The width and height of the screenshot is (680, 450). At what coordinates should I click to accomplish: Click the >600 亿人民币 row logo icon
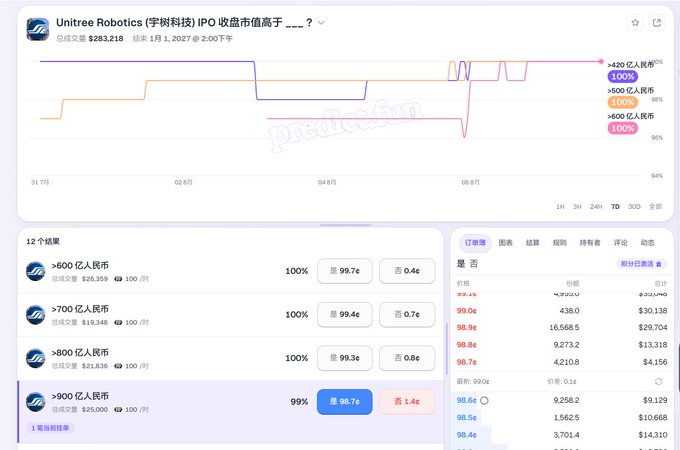click(x=36, y=271)
